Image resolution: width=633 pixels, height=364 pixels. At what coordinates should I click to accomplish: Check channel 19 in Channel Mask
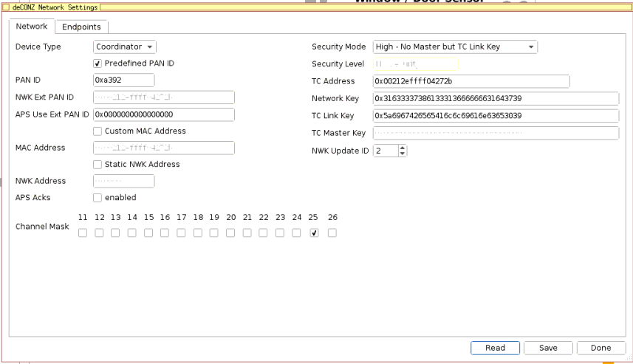click(214, 233)
